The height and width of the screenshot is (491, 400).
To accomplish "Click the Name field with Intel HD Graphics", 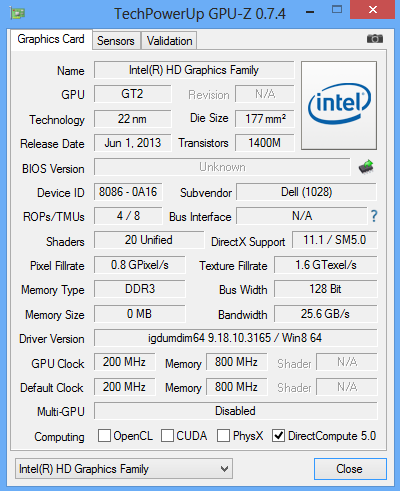I will point(194,70).
